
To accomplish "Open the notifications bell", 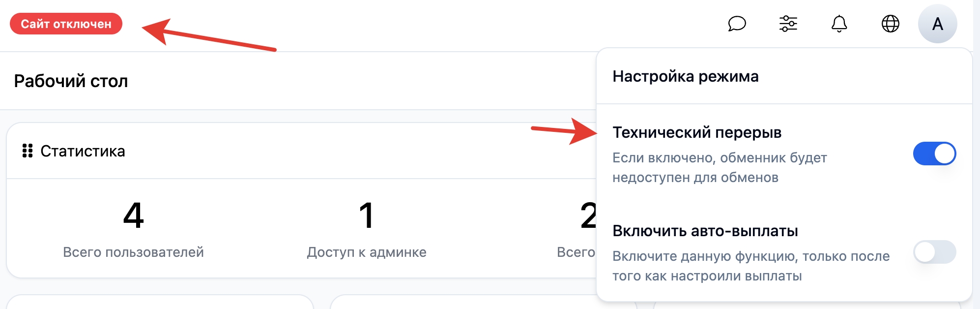I will point(839,24).
